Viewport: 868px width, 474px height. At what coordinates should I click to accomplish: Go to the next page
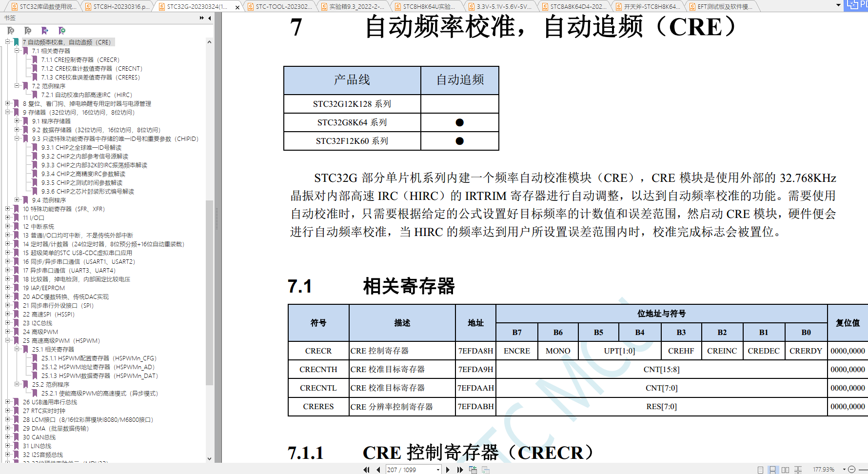tap(448, 470)
